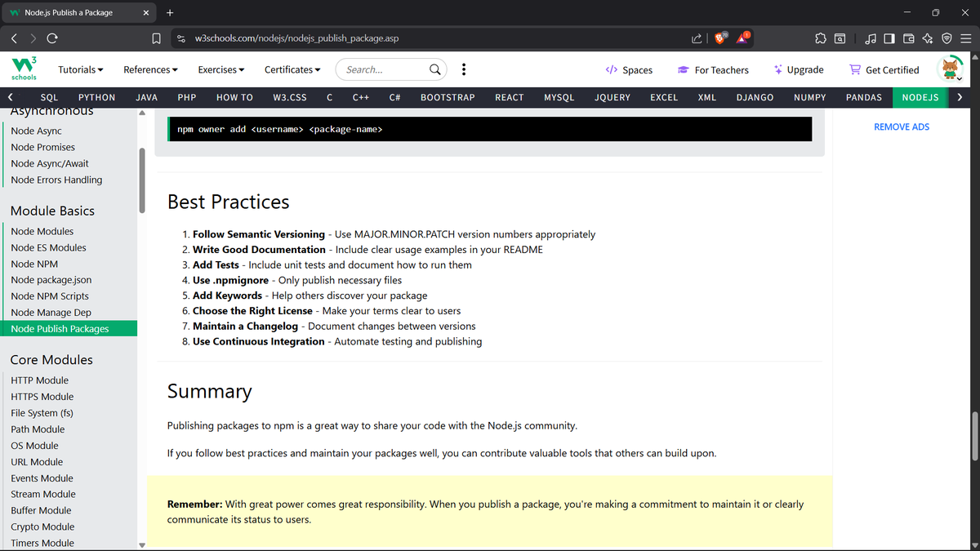Toggle the browser sidebar panel icon

[x=889, y=38]
